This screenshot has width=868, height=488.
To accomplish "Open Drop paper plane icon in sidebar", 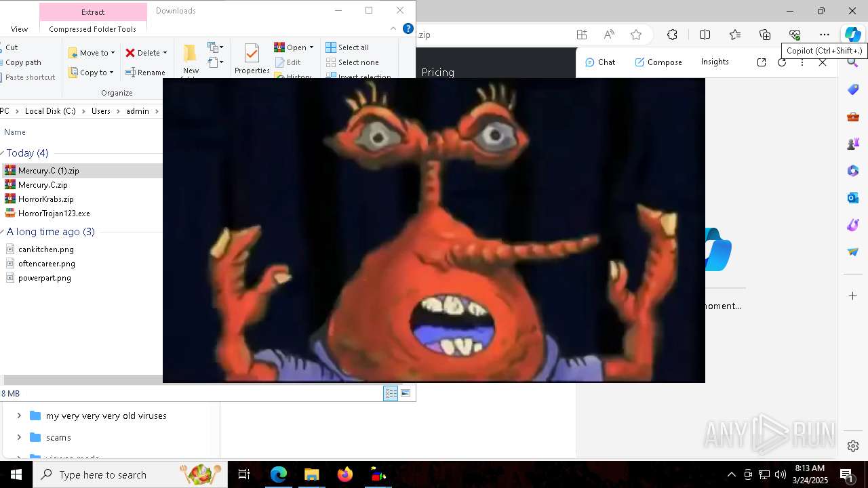I will pyautogui.click(x=853, y=252).
